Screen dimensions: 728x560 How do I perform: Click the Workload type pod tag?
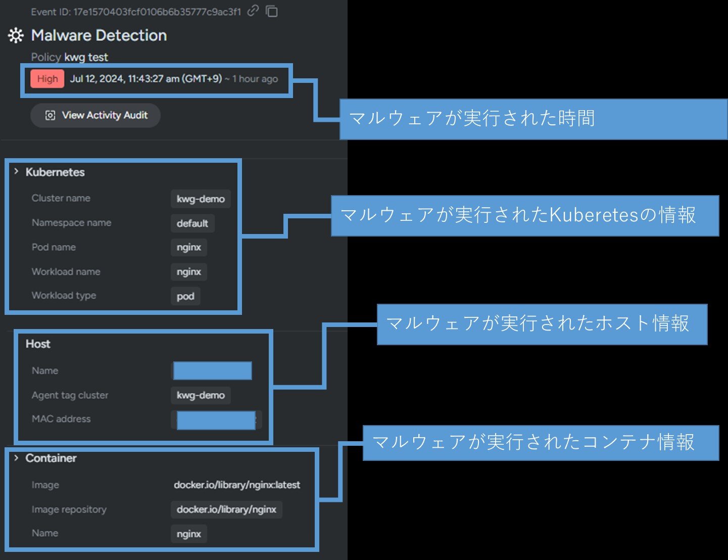pos(185,296)
